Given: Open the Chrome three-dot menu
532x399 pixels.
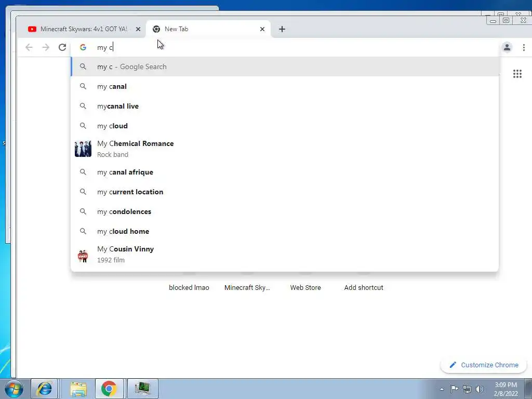Looking at the screenshot, I should pyautogui.click(x=524, y=47).
